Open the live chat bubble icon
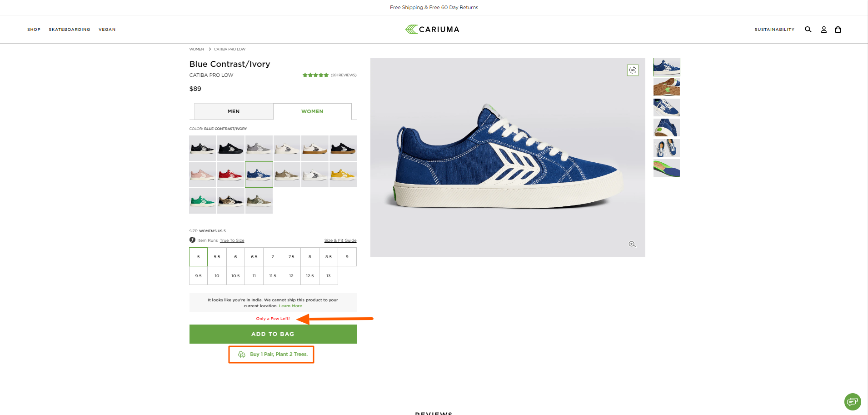The height and width of the screenshot is (415, 868). [x=853, y=401]
